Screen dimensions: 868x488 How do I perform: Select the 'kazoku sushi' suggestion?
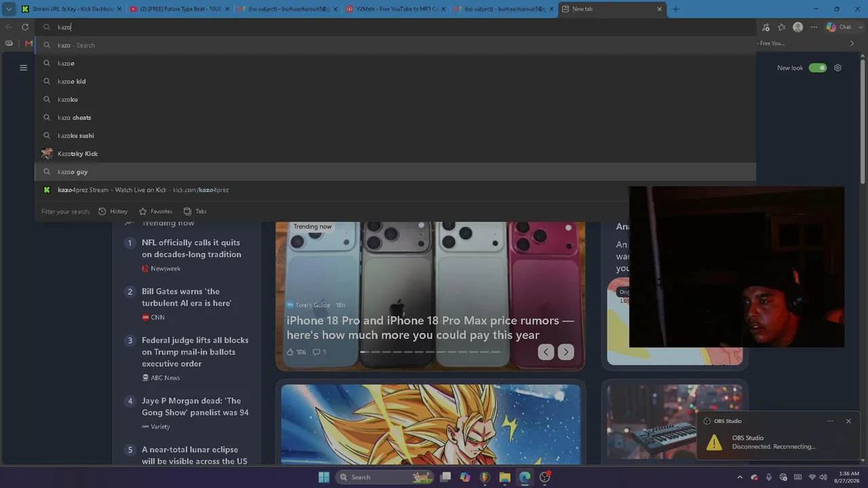pyautogui.click(x=395, y=136)
